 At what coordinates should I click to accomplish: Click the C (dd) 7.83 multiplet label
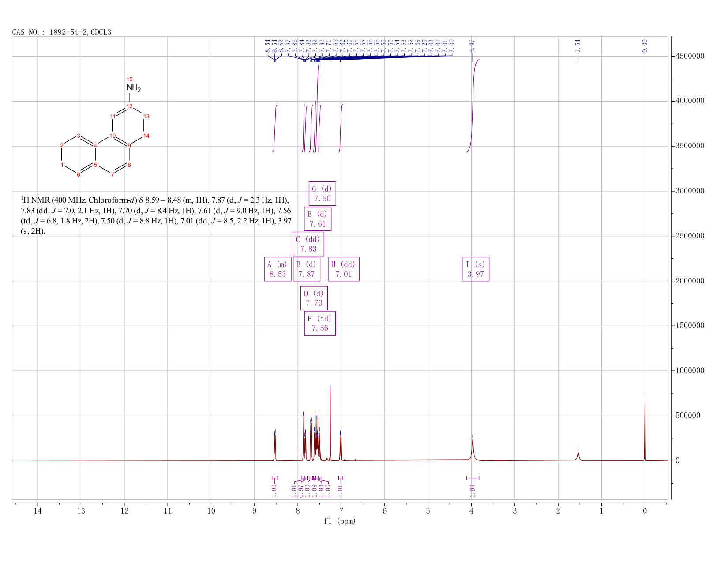(x=308, y=244)
